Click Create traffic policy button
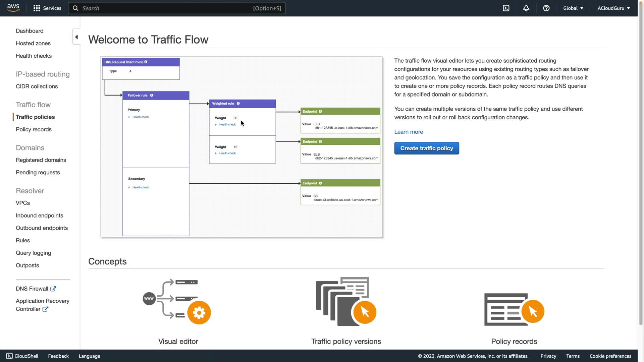This screenshot has width=644, height=362. pos(426,148)
